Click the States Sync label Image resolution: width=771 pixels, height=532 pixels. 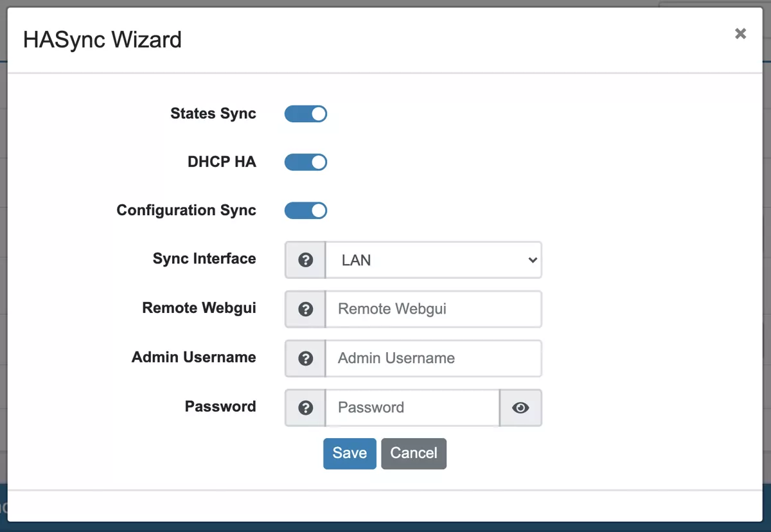pyautogui.click(x=213, y=114)
